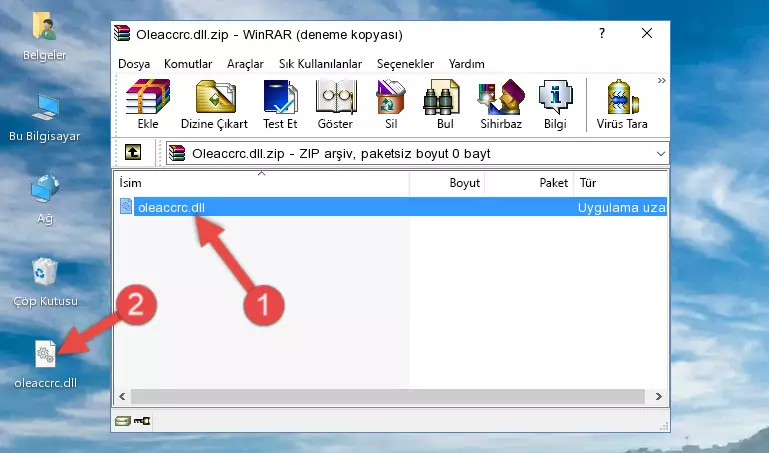
Task: Sort by Tür column header
Action: [620, 183]
